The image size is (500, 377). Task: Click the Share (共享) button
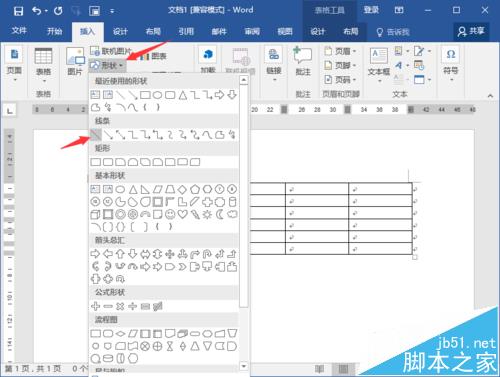[471, 32]
